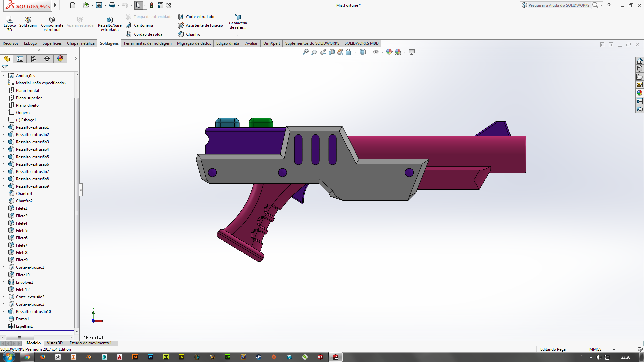Select the Chanfro tool in ribbon
Image resolution: width=644 pixels, height=362 pixels.
pyautogui.click(x=189, y=34)
